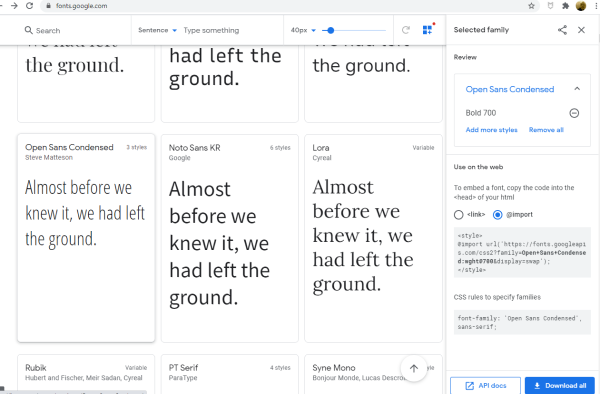Click Remove all link
The width and height of the screenshot is (600, 394).
[x=546, y=130]
